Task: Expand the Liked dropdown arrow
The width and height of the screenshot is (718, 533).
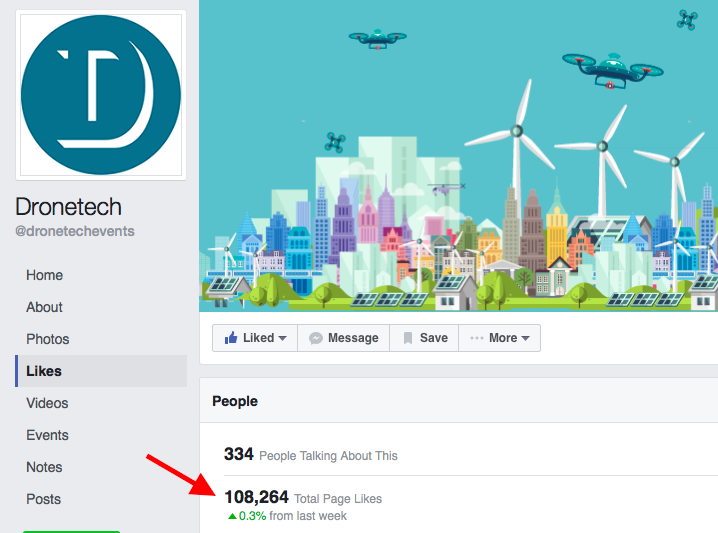Action: 283,338
